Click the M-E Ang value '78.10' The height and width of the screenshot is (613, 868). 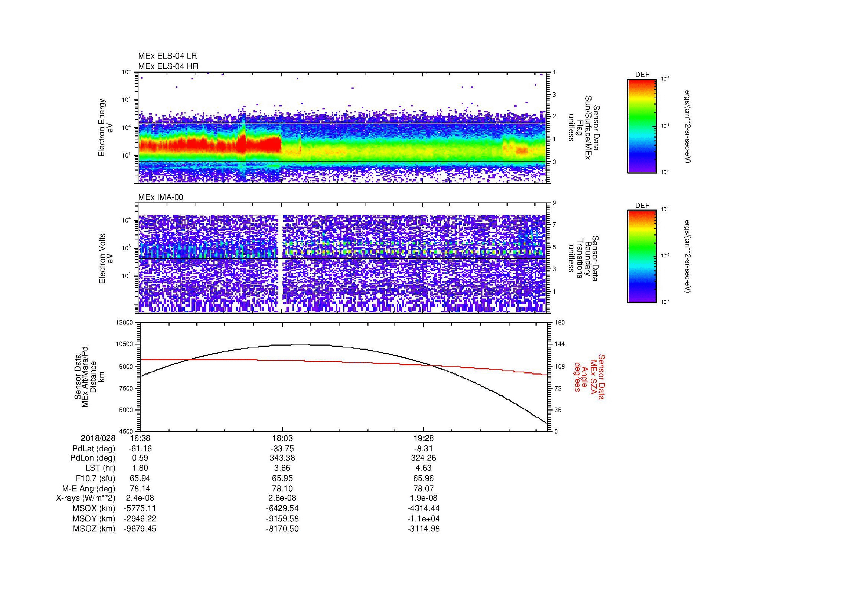pos(282,488)
